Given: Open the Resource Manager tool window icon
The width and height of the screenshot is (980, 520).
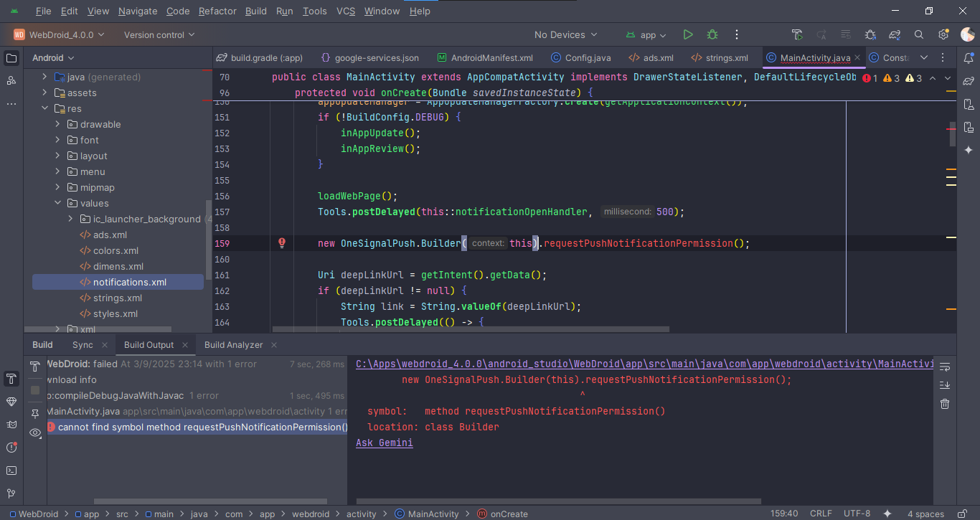Looking at the screenshot, I should click(x=11, y=81).
